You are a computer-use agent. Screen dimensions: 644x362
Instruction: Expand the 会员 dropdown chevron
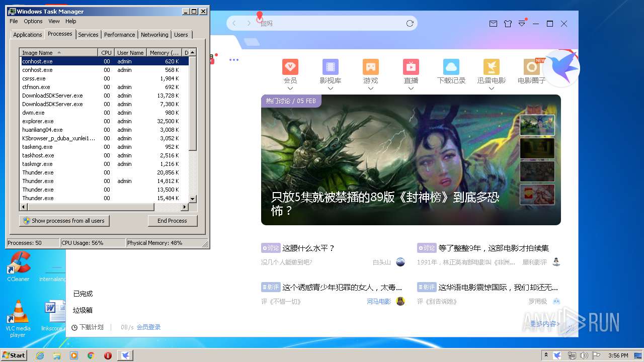point(290,88)
